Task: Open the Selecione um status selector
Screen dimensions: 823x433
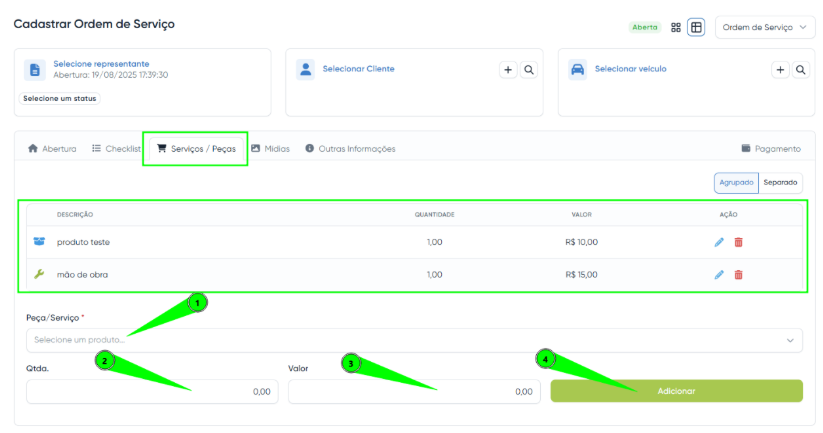Action: click(54, 99)
